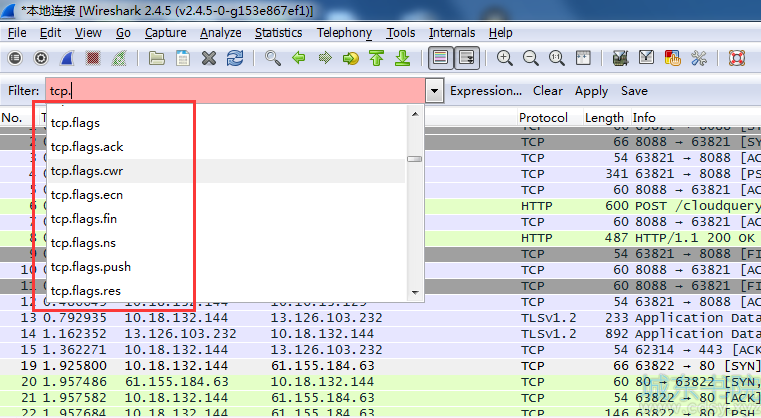Go forward in packet history

(325, 58)
